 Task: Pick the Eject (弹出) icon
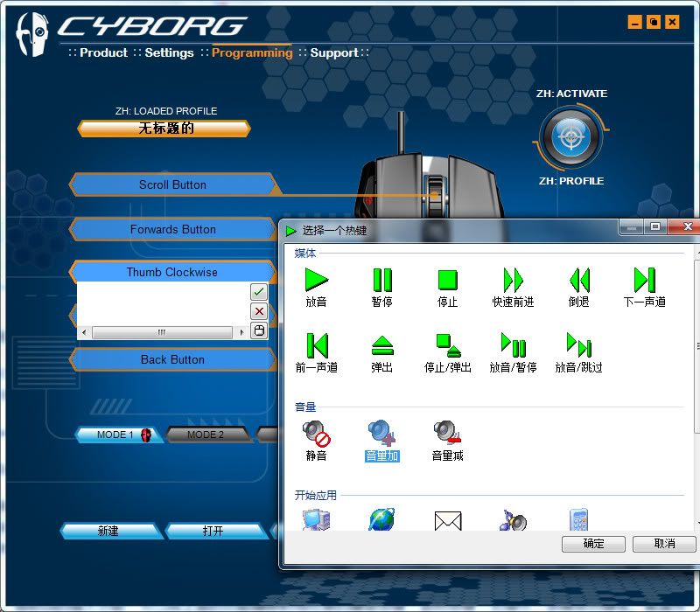tap(381, 344)
